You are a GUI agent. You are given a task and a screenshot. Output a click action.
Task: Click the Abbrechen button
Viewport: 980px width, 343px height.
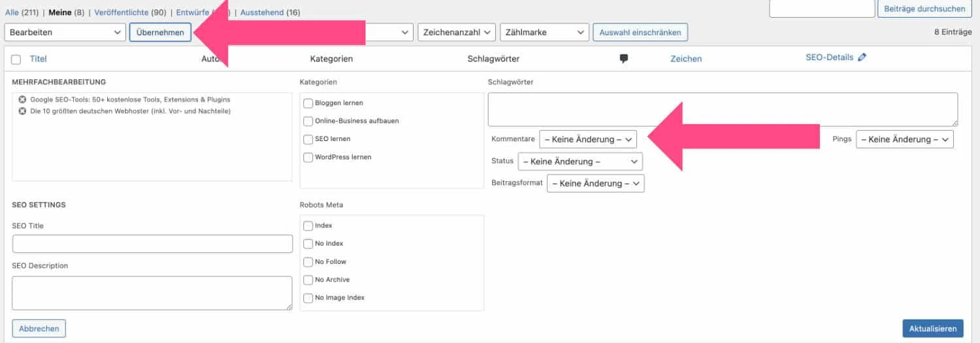click(39, 329)
